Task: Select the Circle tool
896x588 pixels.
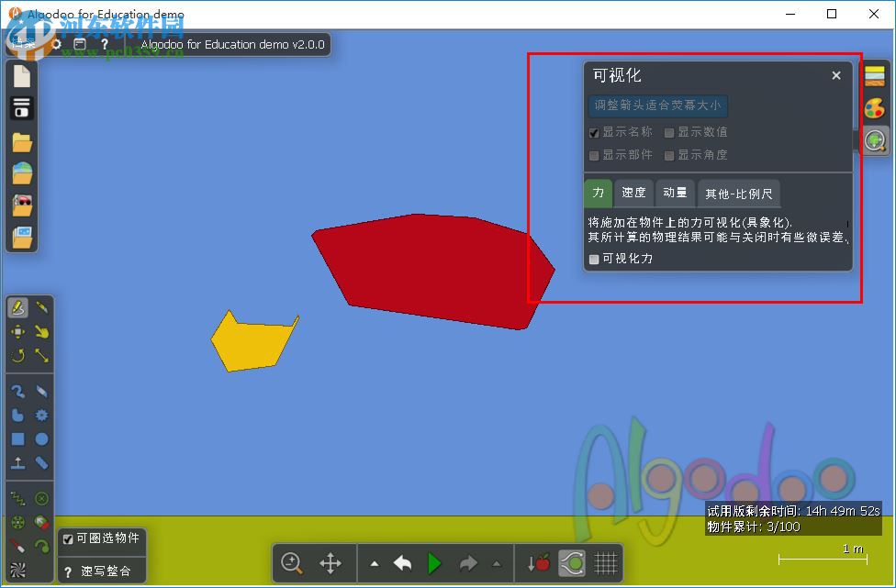Action: tap(42, 438)
